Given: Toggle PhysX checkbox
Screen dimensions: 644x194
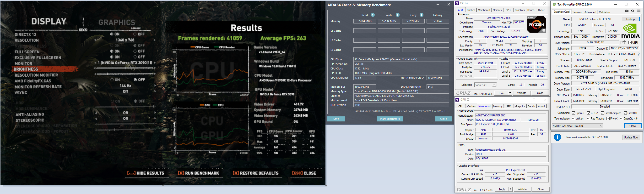Looking at the screenshot, I should click(608, 119).
